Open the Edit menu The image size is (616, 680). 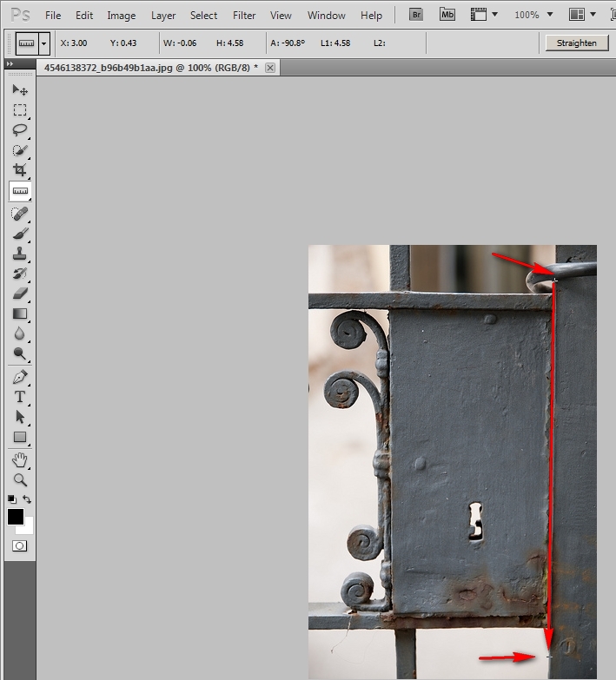[x=84, y=15]
